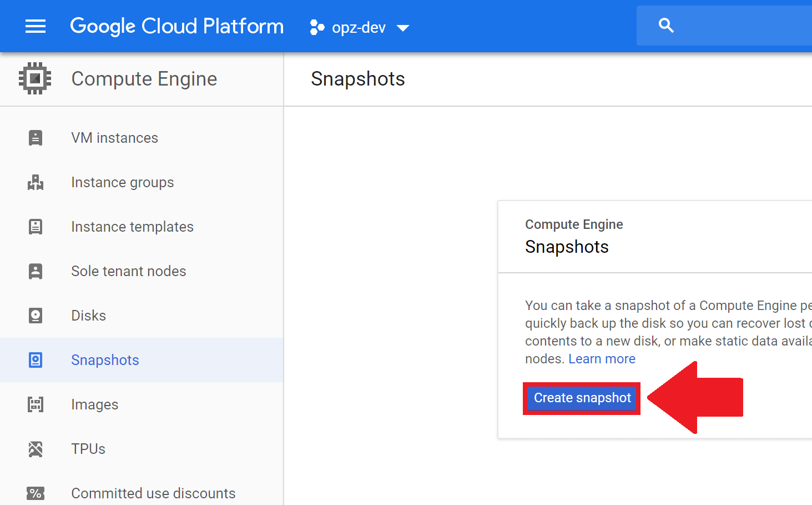Viewport: 812px width, 505px height.
Task: Open Committed use discounts
Action: (x=153, y=493)
